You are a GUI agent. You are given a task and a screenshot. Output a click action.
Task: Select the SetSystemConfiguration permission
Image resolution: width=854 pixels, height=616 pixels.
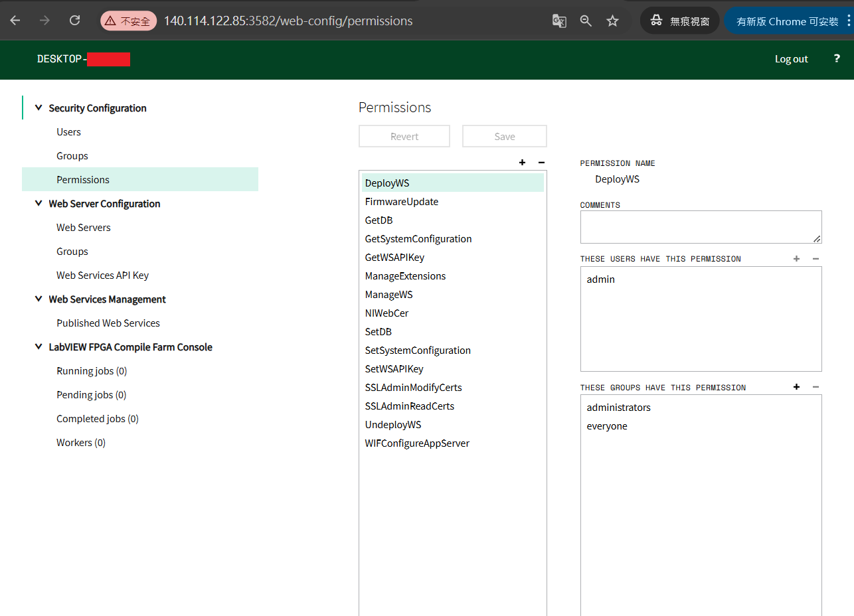click(453, 350)
